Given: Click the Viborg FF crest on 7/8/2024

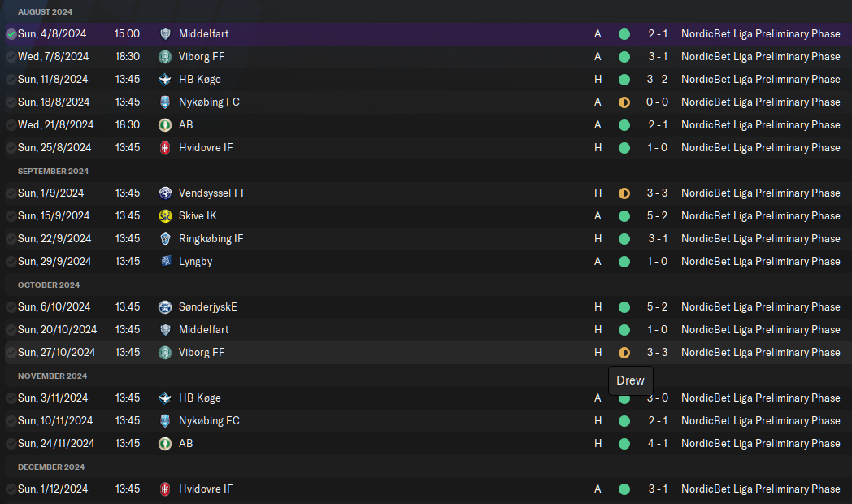Looking at the screenshot, I should pyautogui.click(x=165, y=56).
